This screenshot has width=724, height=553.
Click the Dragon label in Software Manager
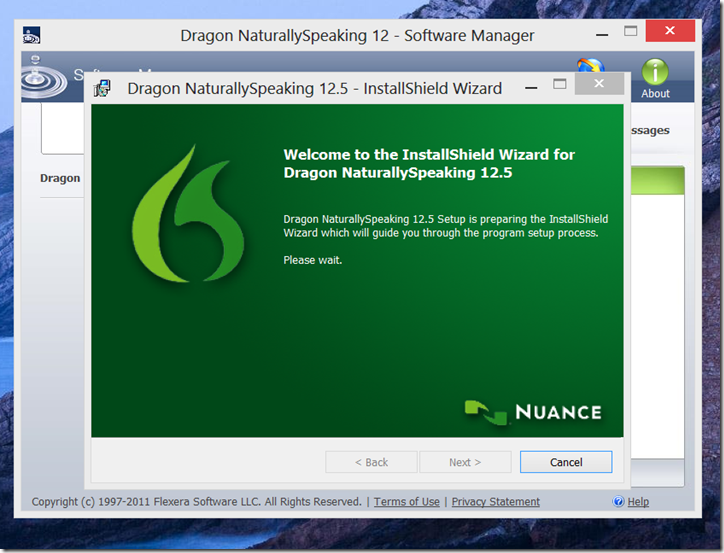pyautogui.click(x=60, y=178)
